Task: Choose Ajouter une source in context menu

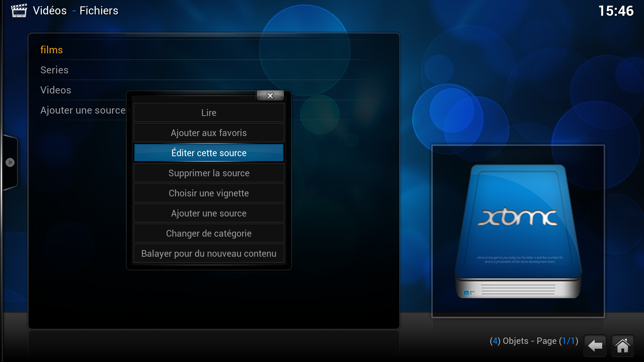Action: coord(209,214)
